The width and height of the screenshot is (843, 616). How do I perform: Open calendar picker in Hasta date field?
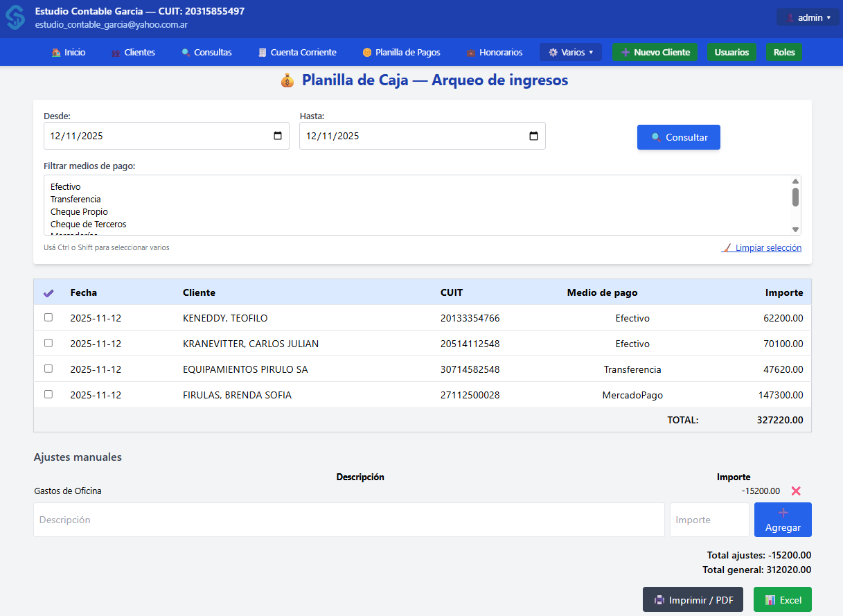point(533,136)
